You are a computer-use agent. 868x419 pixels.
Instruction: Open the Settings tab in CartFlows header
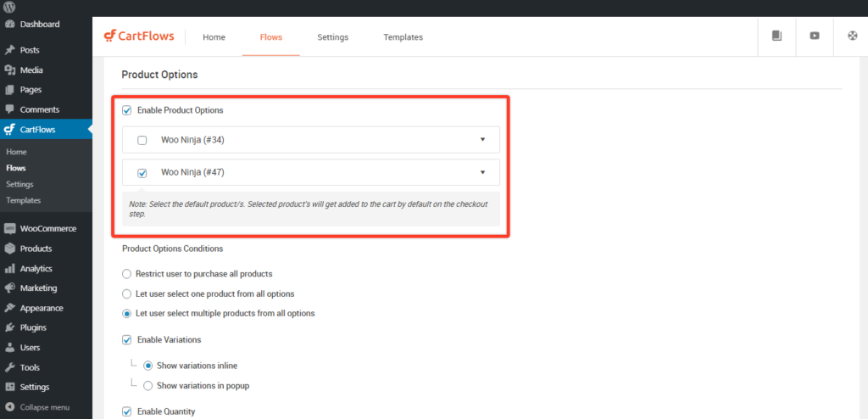click(332, 37)
